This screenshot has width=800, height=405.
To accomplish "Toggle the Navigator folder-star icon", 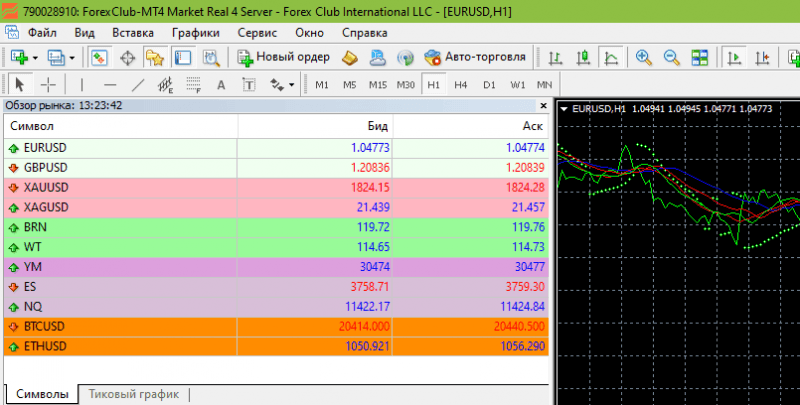I will [155, 58].
